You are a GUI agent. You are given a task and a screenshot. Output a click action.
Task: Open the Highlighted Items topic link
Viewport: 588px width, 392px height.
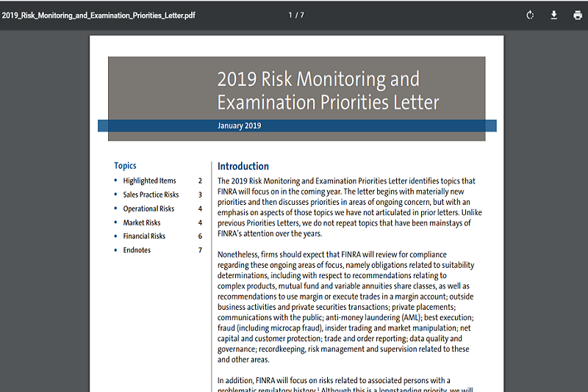149,181
